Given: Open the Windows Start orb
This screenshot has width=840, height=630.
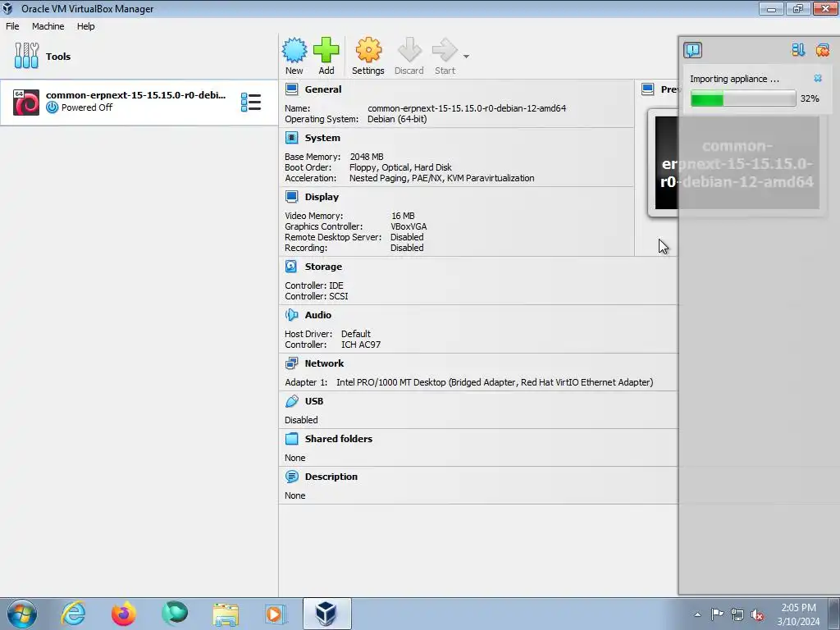Looking at the screenshot, I should [22, 614].
